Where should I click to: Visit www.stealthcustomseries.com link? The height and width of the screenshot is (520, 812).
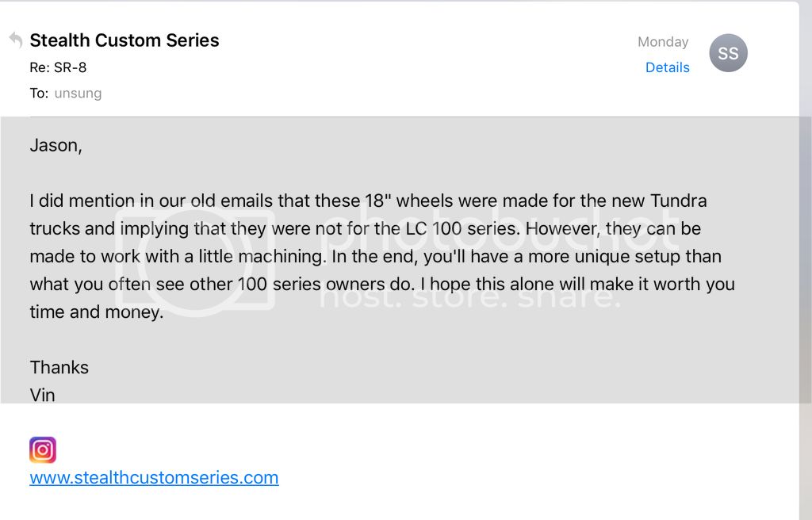click(x=154, y=478)
